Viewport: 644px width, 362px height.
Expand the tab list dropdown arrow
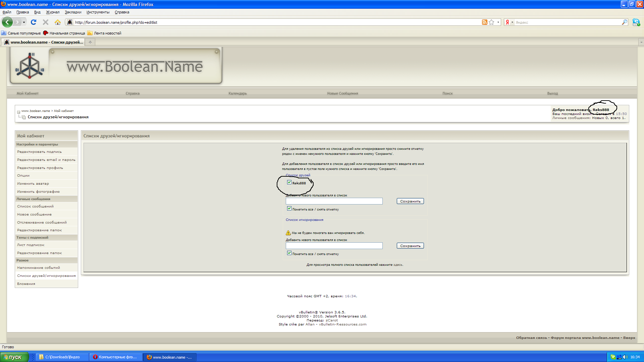coord(641,42)
